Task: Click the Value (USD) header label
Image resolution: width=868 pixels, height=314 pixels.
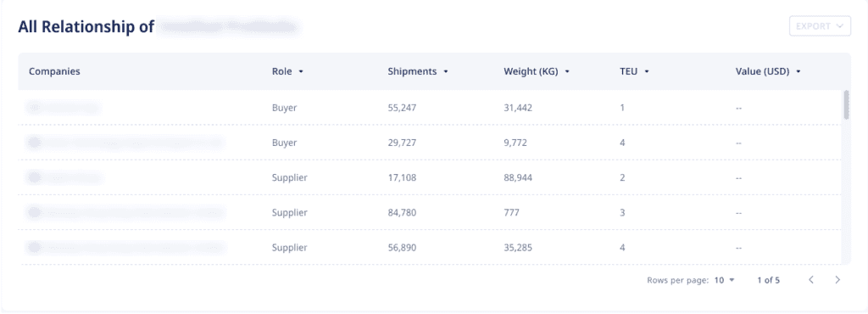Action: click(x=762, y=71)
